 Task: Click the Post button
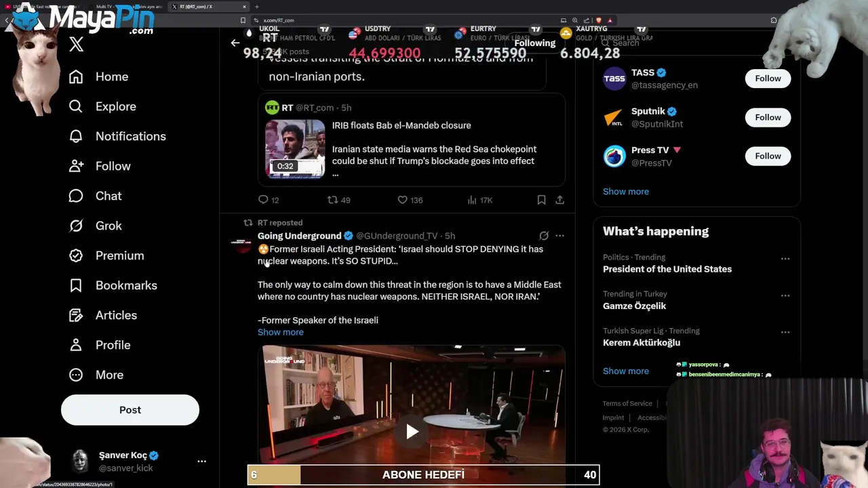130,410
